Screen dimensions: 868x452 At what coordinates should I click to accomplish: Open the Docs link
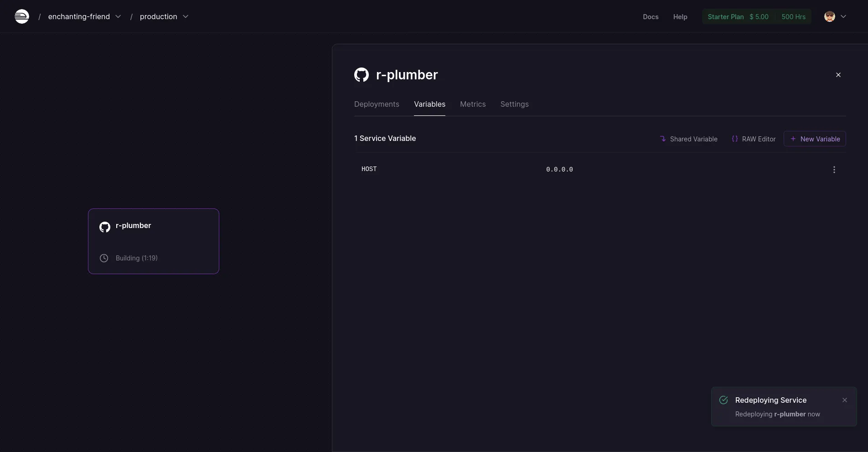pyautogui.click(x=651, y=17)
